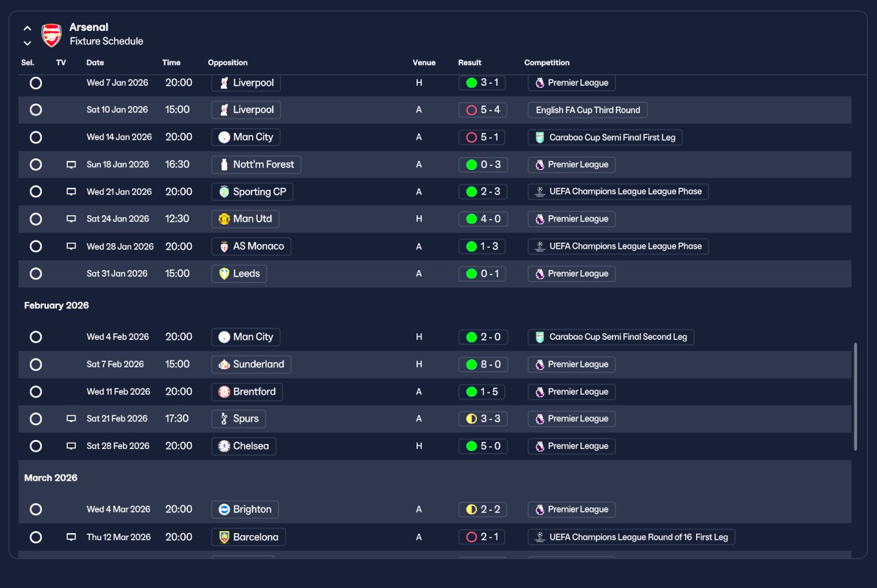Sort by Time column header

(171, 62)
